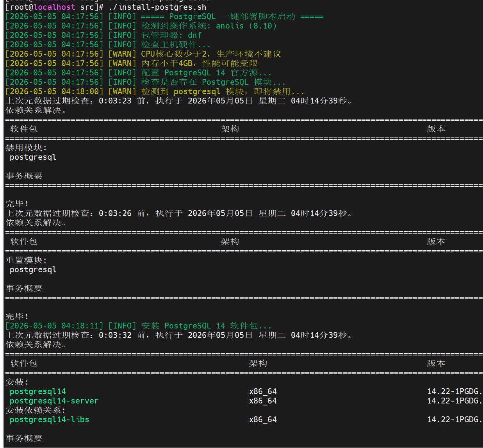Click the 'postgresql14-server' package name
Viewport: 483px width, 448px height.
pyautogui.click(x=54, y=401)
